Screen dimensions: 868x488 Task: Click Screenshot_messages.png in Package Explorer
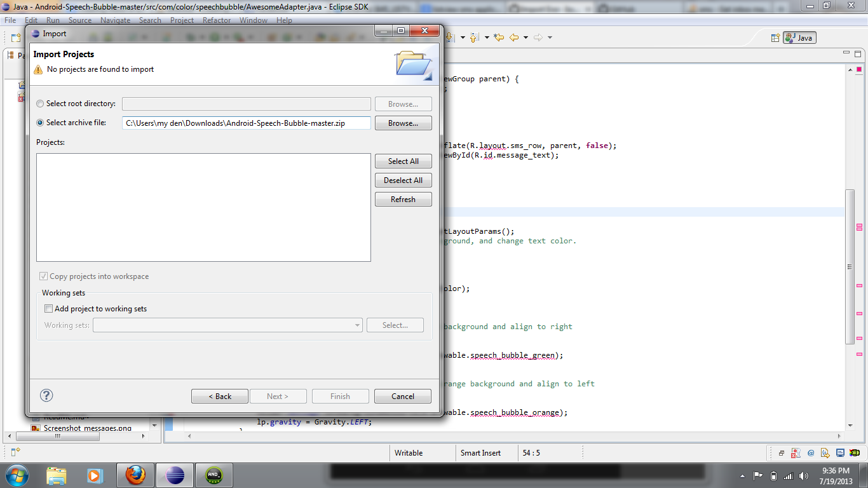pyautogui.click(x=87, y=428)
